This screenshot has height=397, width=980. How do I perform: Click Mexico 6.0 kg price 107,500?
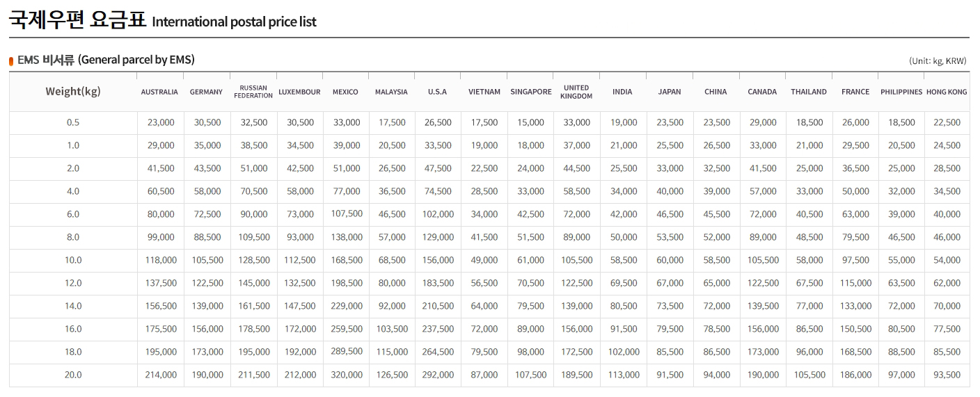click(347, 214)
